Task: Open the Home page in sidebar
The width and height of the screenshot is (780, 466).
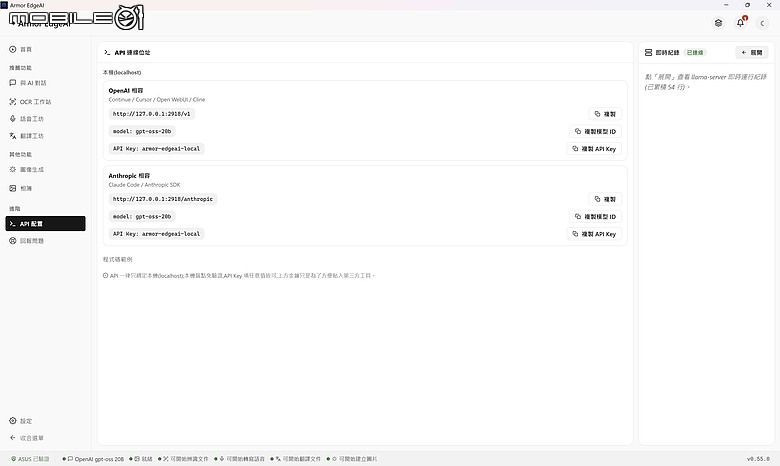Action: pos(21,49)
